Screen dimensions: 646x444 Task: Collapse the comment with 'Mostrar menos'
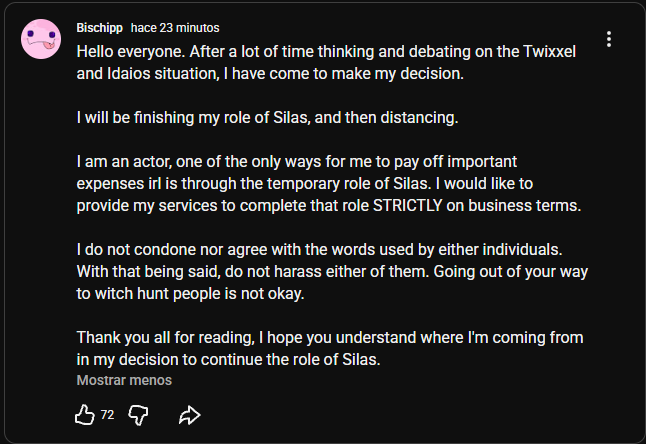point(124,380)
